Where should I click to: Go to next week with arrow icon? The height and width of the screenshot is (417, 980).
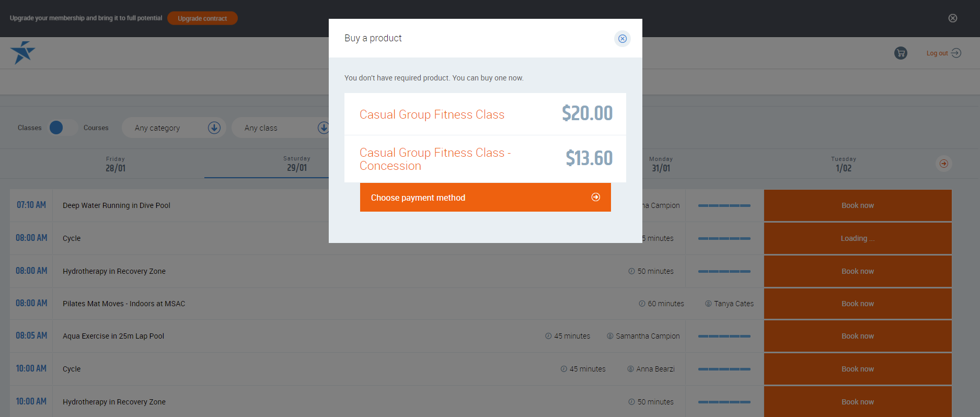tap(943, 164)
